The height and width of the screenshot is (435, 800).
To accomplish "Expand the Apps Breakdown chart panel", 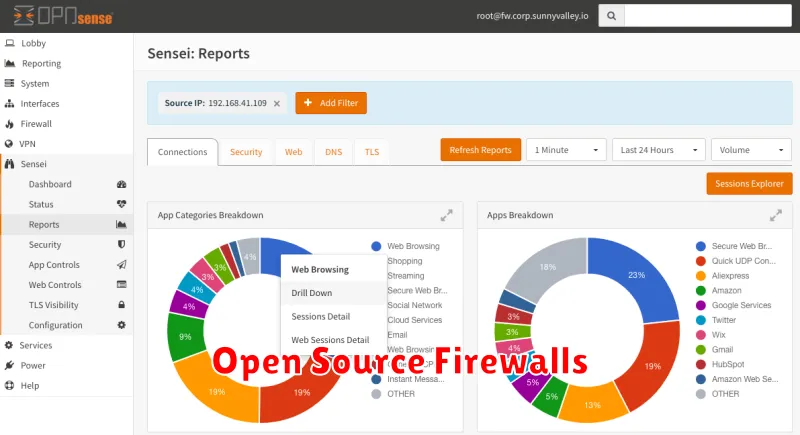I will [775, 215].
